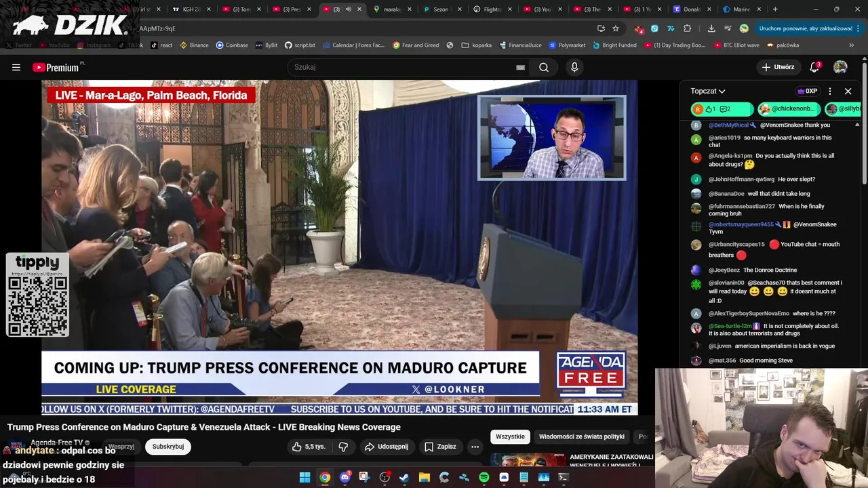Open Fear and Greed bookmark
Viewport: 868px width, 488px height.
pyautogui.click(x=415, y=45)
